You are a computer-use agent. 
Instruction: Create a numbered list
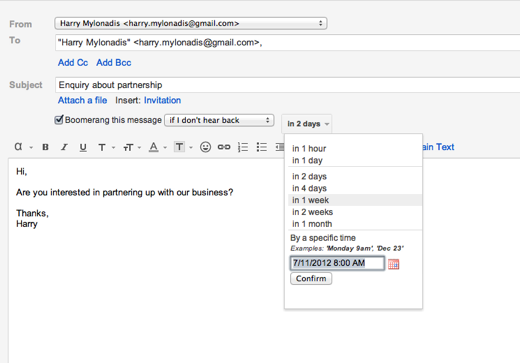[x=243, y=147]
